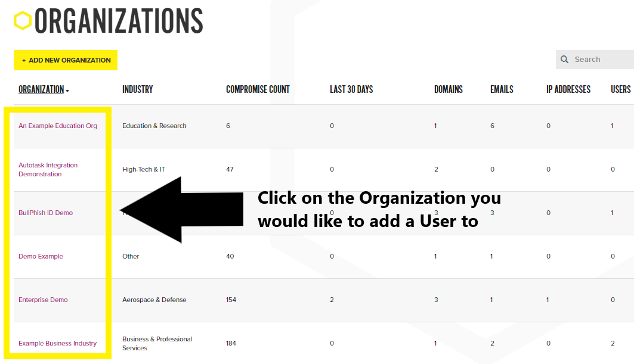The image size is (634, 364).
Task: Sort by Users column header
Action: coord(621,89)
